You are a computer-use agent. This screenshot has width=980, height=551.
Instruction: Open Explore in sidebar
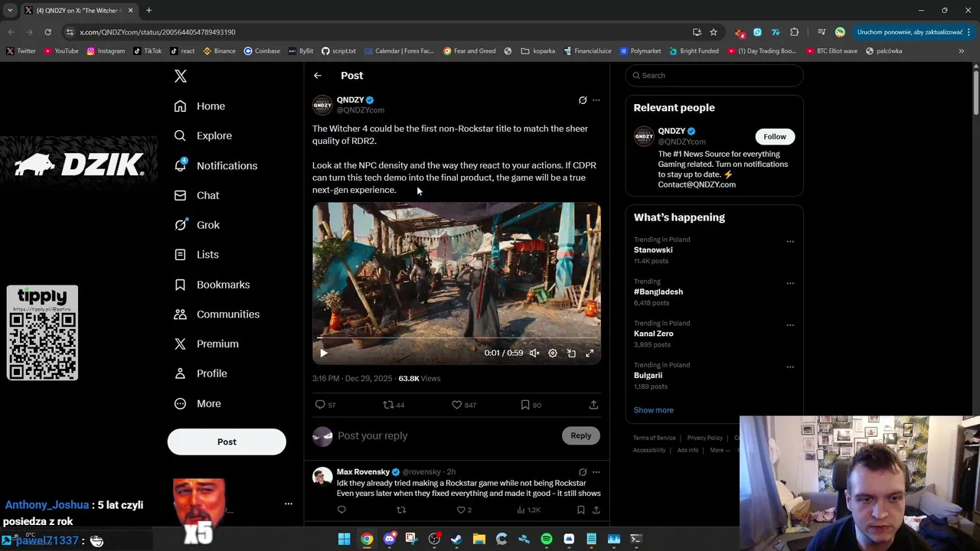pyautogui.click(x=203, y=135)
